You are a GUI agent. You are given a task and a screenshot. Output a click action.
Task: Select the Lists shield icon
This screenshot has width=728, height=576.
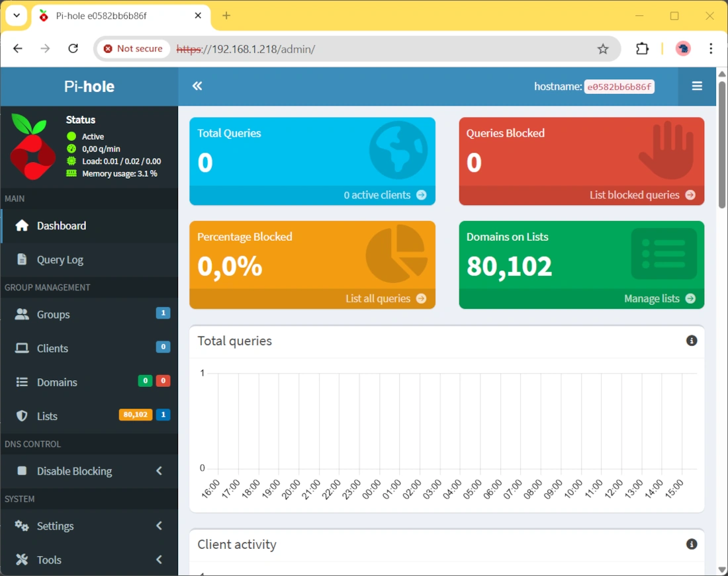coord(23,415)
